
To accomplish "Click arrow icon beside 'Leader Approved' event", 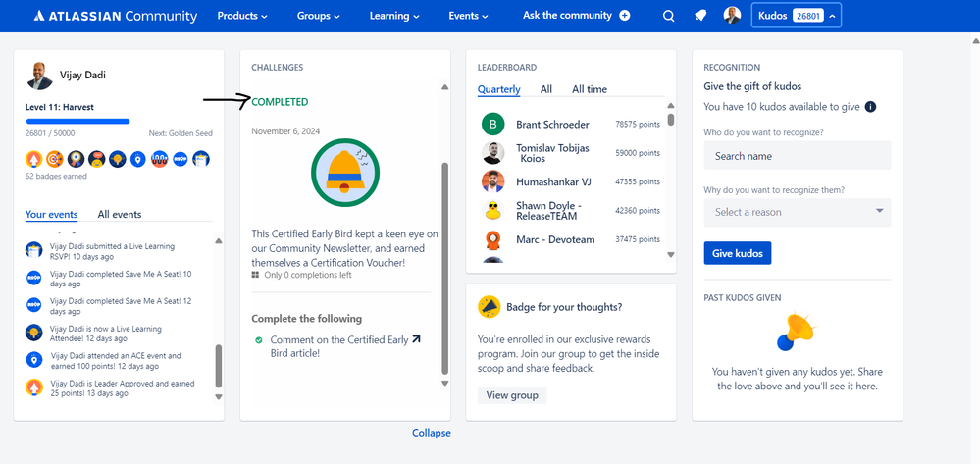I will [x=33, y=387].
